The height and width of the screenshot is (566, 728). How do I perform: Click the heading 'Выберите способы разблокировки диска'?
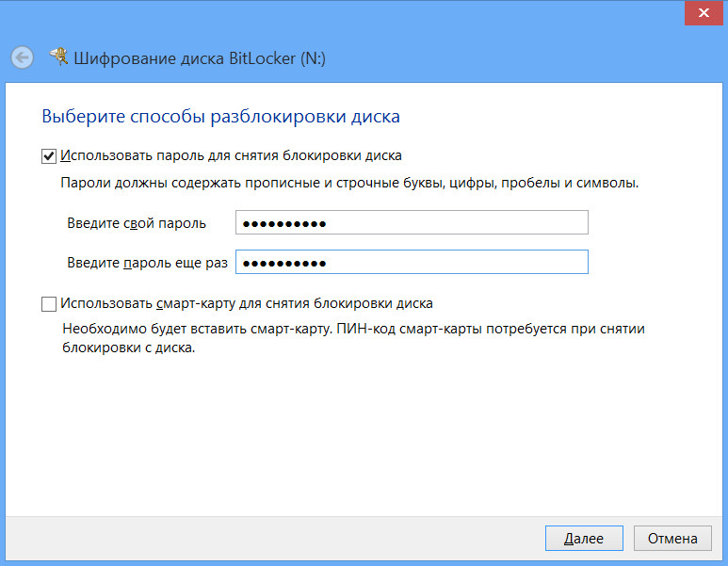pos(221,117)
